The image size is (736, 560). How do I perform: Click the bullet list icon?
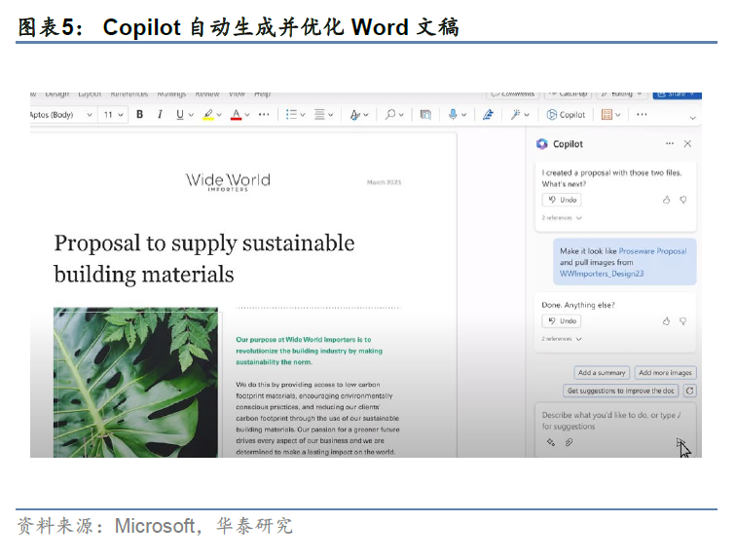point(291,114)
